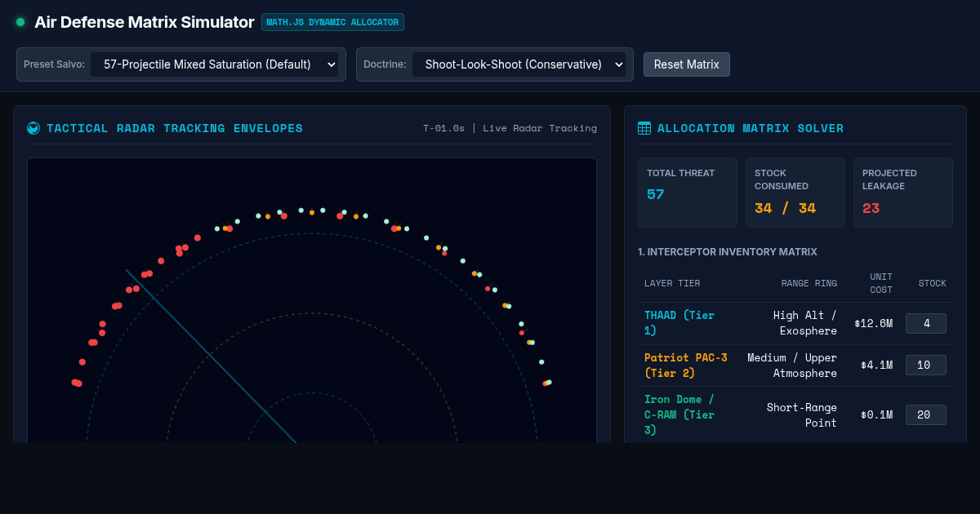
Task: Click the Unit Cost column header
Action: point(880,283)
